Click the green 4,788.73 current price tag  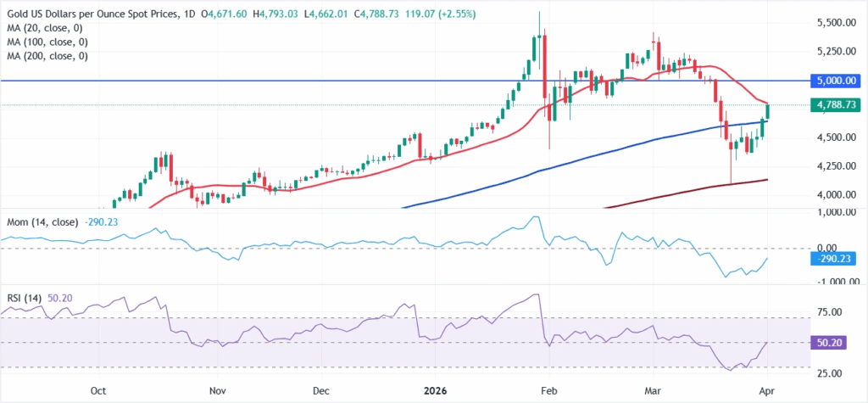click(x=833, y=106)
